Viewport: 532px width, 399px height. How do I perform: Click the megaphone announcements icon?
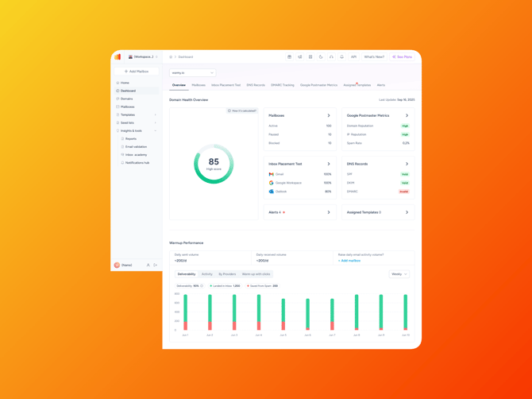pos(300,57)
